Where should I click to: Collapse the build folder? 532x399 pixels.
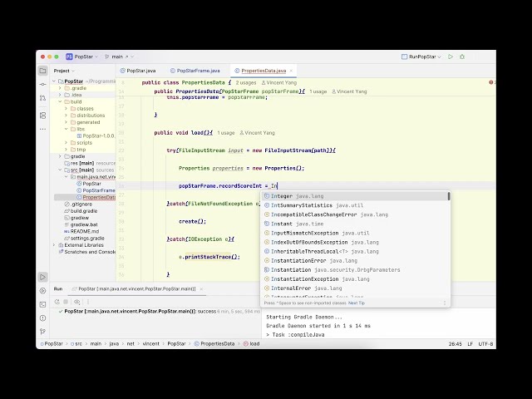tap(60, 101)
